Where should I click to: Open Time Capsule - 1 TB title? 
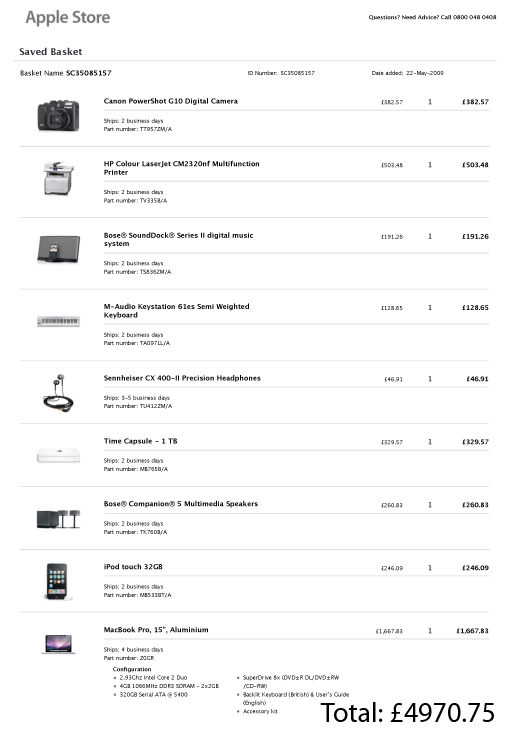[140, 441]
